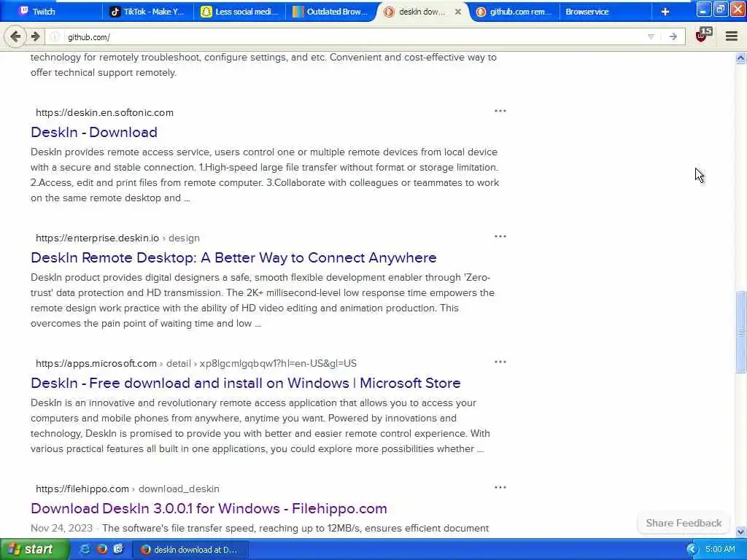Open the browser hamburger menu

point(731,36)
